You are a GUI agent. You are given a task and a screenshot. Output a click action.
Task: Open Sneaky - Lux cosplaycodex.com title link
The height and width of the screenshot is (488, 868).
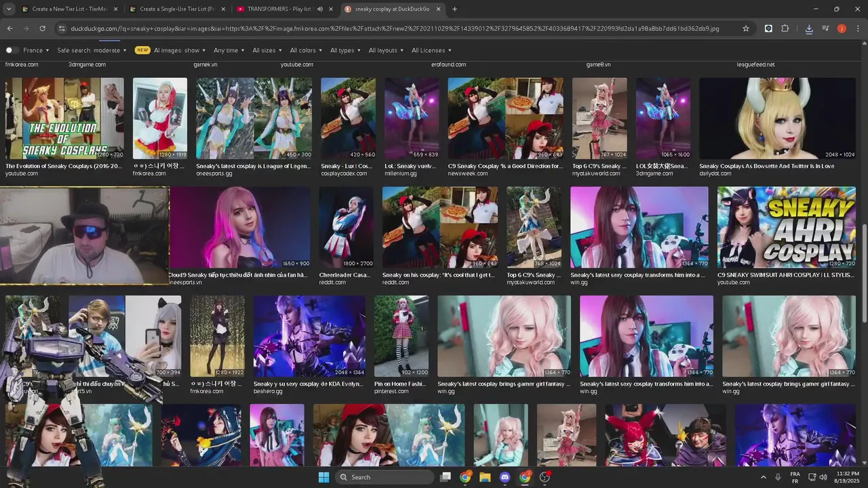pyautogui.click(x=347, y=166)
